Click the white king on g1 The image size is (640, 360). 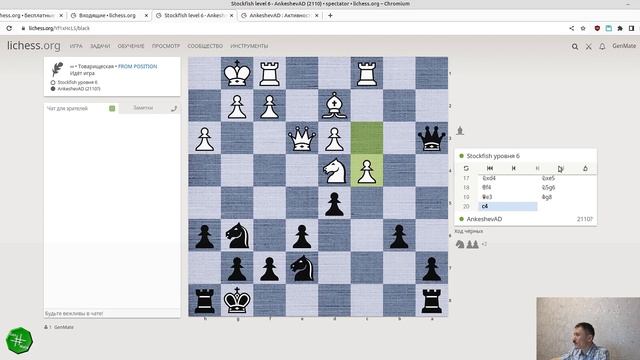coord(237,73)
